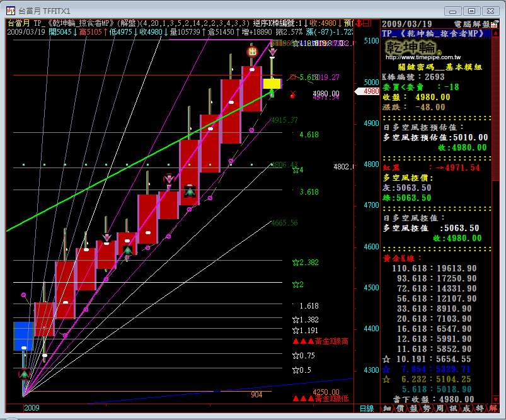
Task: Switch to the 價 tab
Action: tap(400, 409)
